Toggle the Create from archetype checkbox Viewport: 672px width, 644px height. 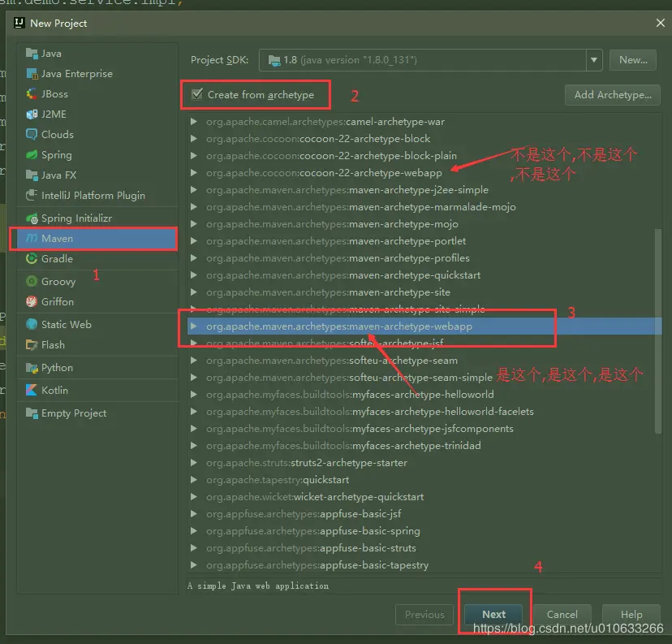click(197, 94)
